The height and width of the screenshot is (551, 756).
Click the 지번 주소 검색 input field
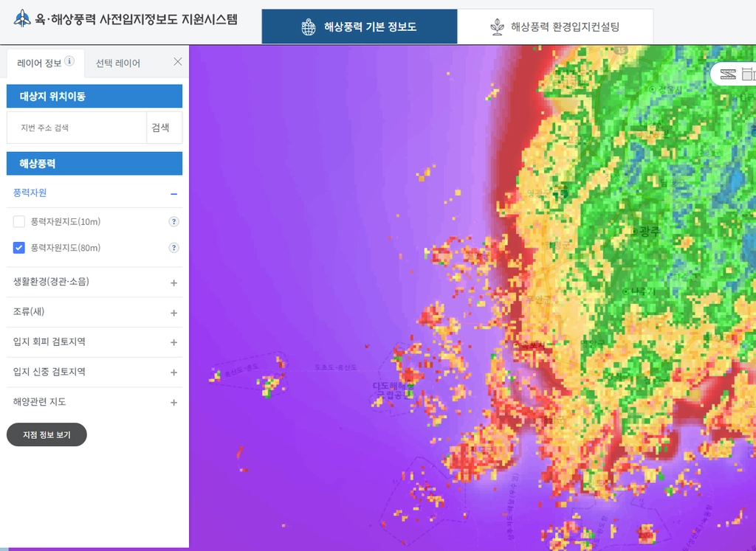point(77,128)
